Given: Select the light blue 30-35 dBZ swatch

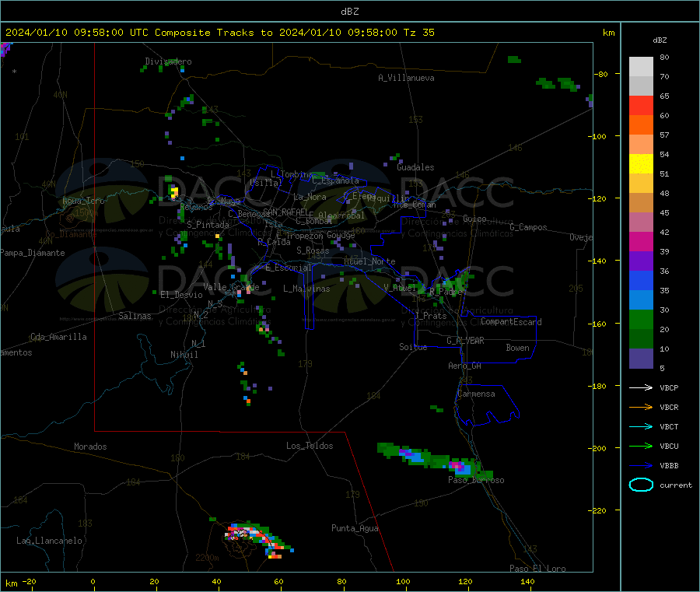Looking at the screenshot, I should pos(641,300).
